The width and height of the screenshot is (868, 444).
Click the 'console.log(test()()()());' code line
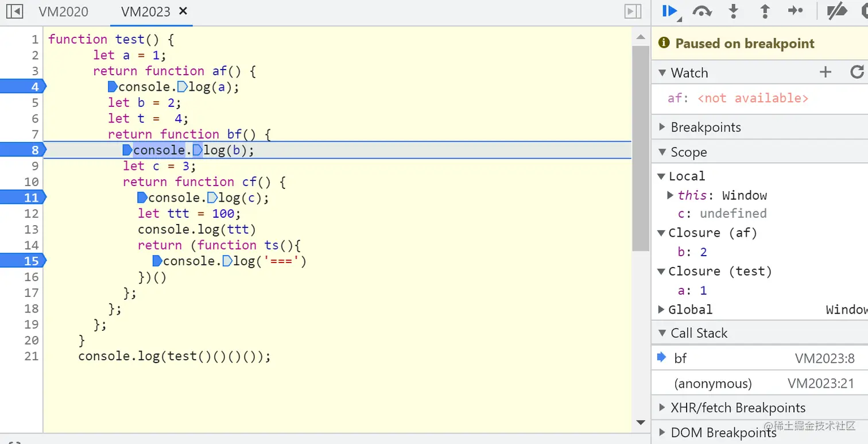(x=175, y=356)
